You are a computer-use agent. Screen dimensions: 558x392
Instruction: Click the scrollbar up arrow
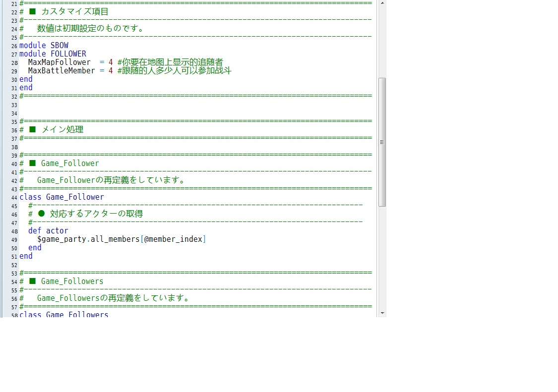(x=382, y=3)
